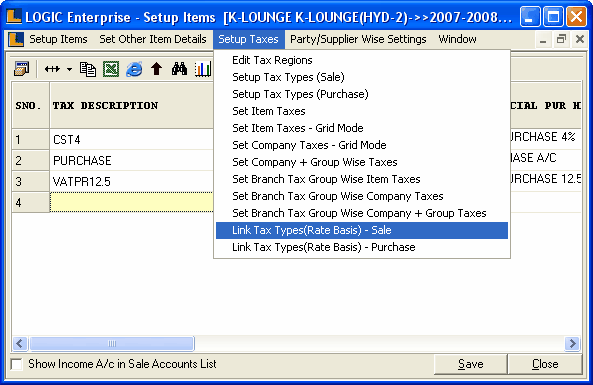Click the copy pages icon
The height and width of the screenshot is (385, 593).
pos(88,69)
